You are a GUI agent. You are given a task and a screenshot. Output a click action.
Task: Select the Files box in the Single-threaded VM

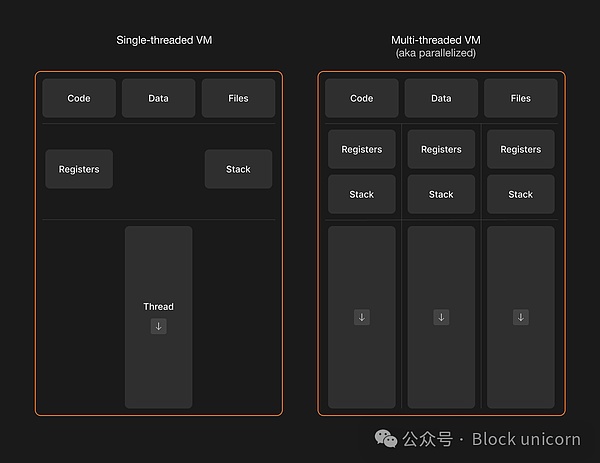pyautogui.click(x=238, y=98)
